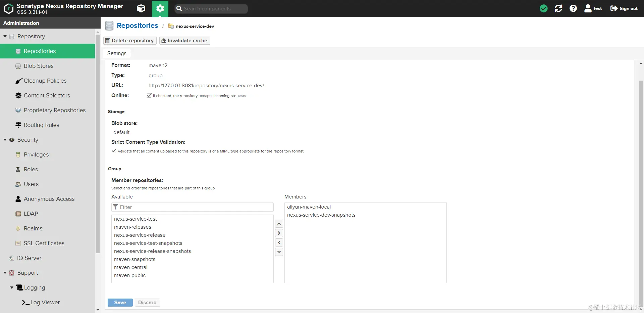The height and width of the screenshot is (313, 644).
Task: Select aliyun-maven-local in Members list
Action: pyautogui.click(x=366, y=207)
